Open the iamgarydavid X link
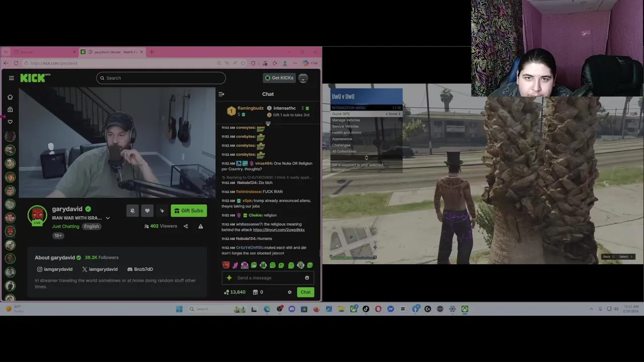The image size is (644, 362). pyautogui.click(x=100, y=269)
